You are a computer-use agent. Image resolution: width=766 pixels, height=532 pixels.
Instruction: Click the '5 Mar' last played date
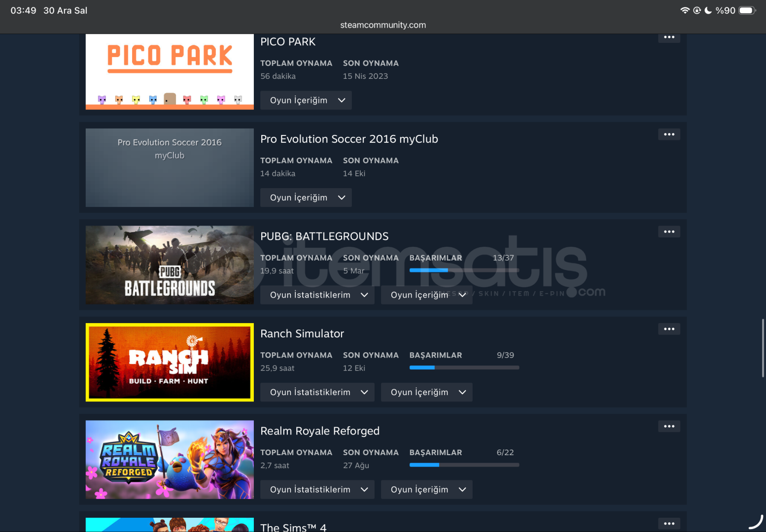[353, 270]
